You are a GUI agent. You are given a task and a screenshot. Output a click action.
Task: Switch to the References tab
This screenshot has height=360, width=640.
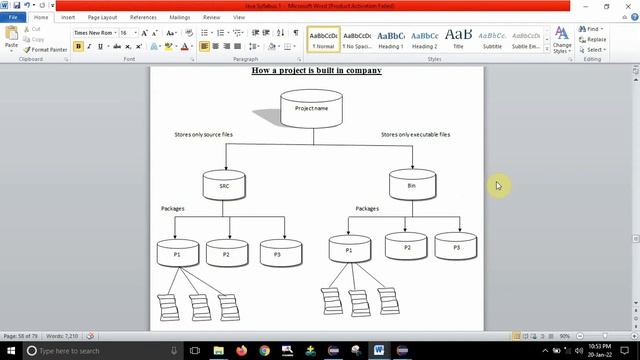(143, 17)
